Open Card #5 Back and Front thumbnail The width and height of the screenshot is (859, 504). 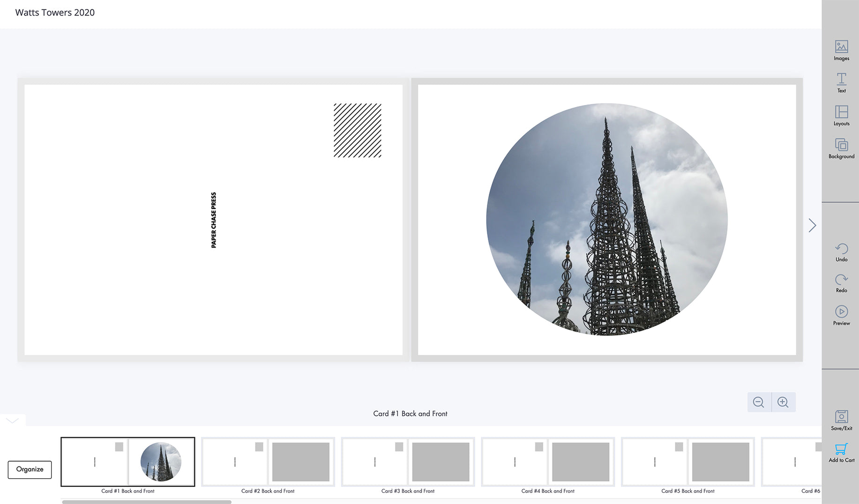[x=687, y=462]
